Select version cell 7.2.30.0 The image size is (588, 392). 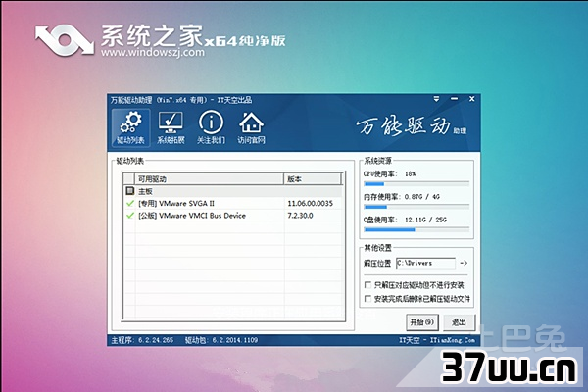click(300, 216)
